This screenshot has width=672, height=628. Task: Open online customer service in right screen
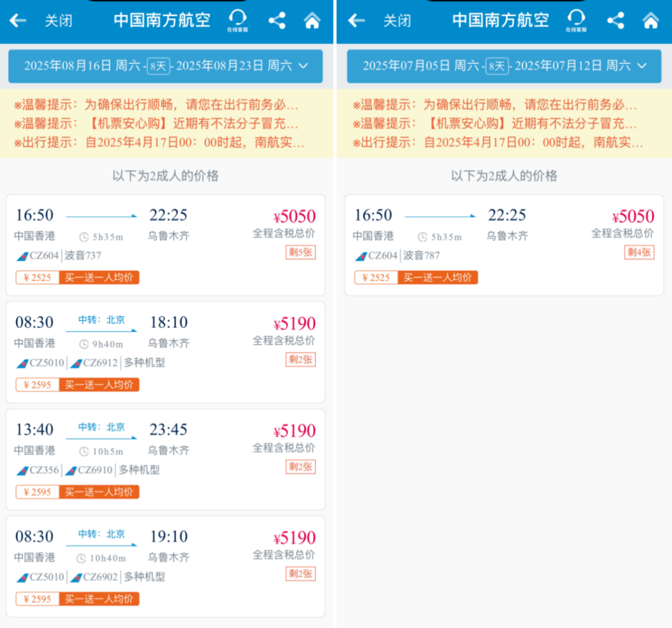pos(576,20)
